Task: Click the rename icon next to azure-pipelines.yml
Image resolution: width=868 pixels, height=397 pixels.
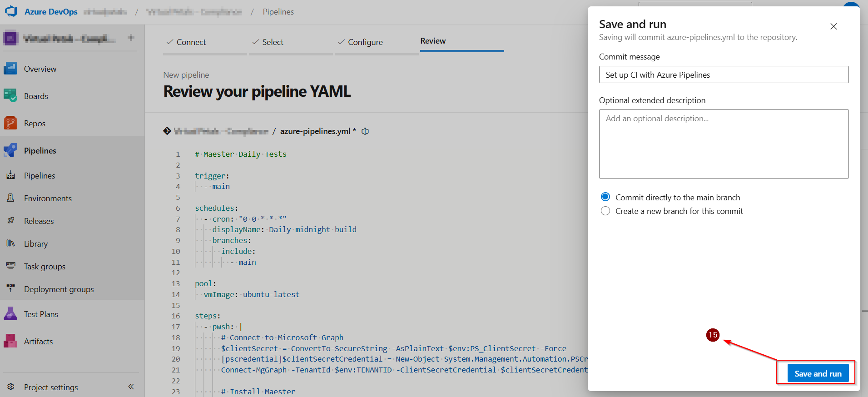Action: click(365, 131)
